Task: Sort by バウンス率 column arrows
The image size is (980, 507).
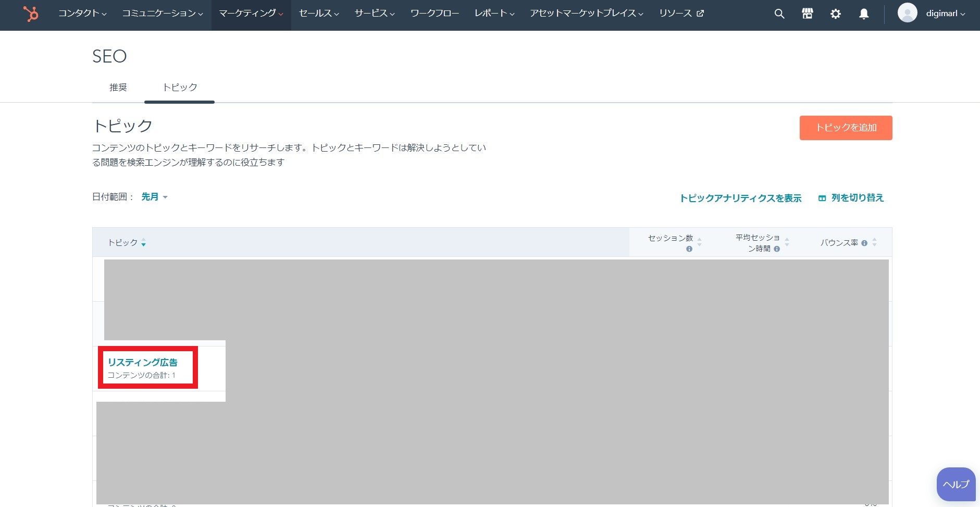Action: [875, 242]
